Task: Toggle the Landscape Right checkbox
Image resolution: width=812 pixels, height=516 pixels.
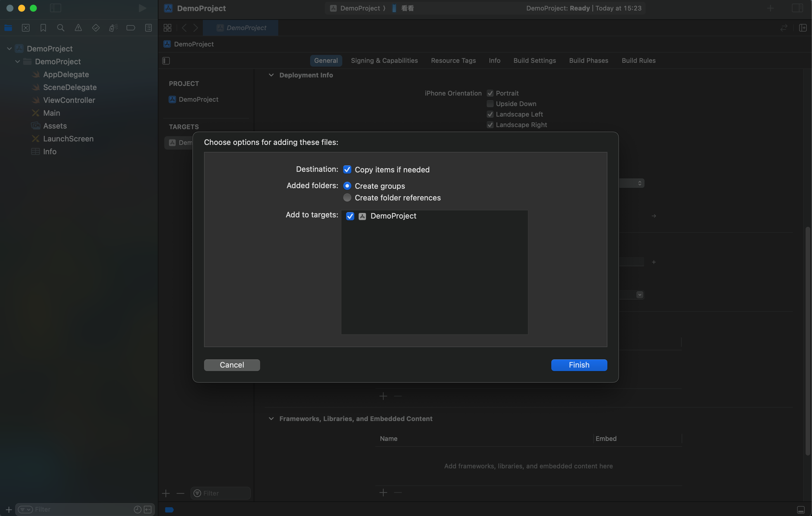Action: 490,125
